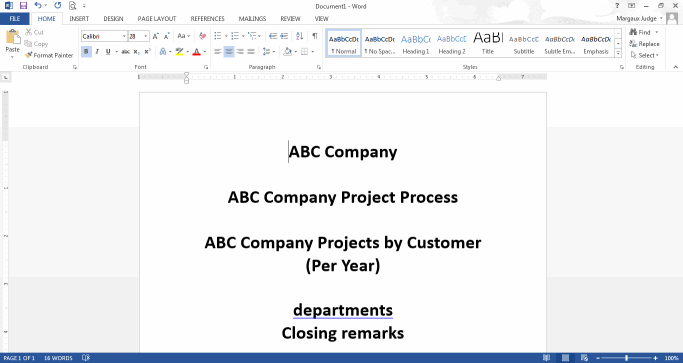
Task: Click the Margaux Judge account name
Action: pos(636,19)
